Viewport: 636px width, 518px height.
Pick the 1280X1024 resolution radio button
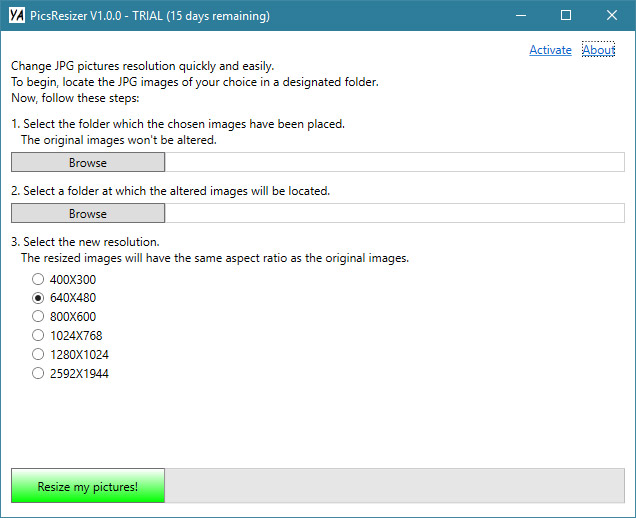coord(38,355)
